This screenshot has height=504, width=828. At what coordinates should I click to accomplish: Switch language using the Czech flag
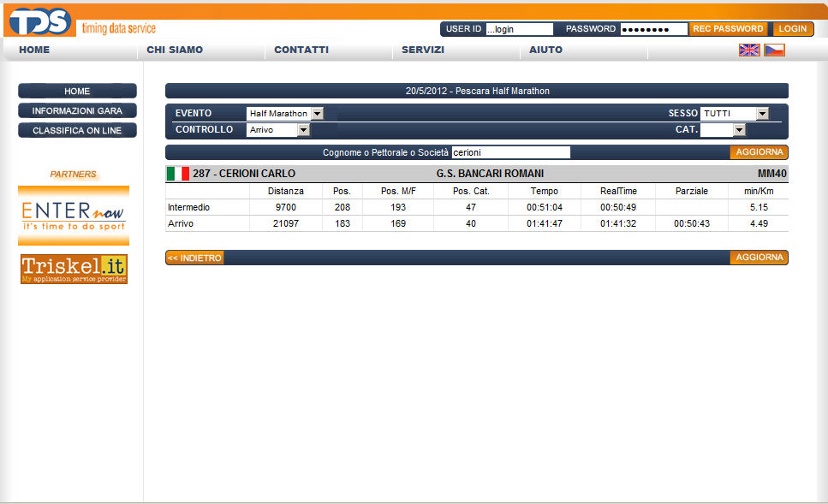(x=774, y=50)
